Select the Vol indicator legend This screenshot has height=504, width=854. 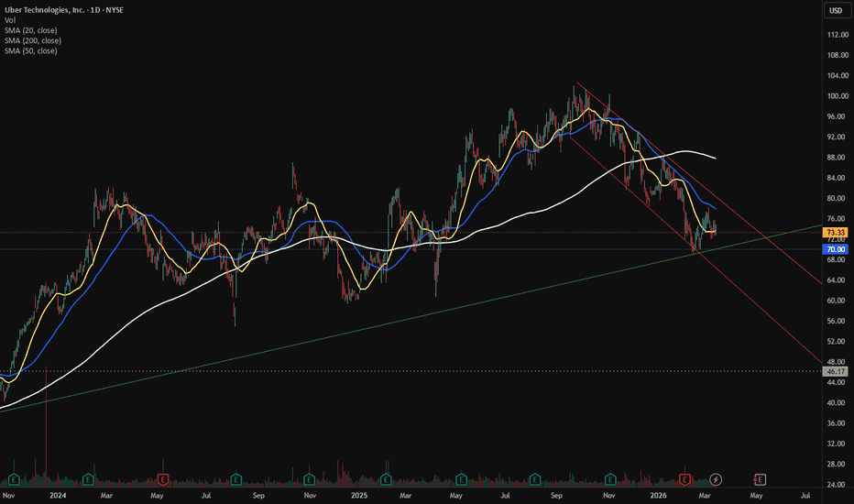11,20
